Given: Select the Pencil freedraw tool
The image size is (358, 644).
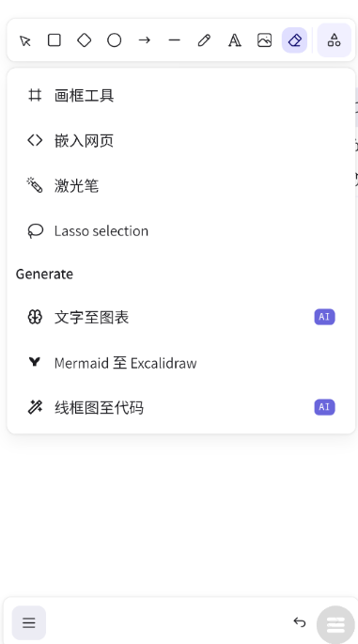Looking at the screenshot, I should 205,40.
